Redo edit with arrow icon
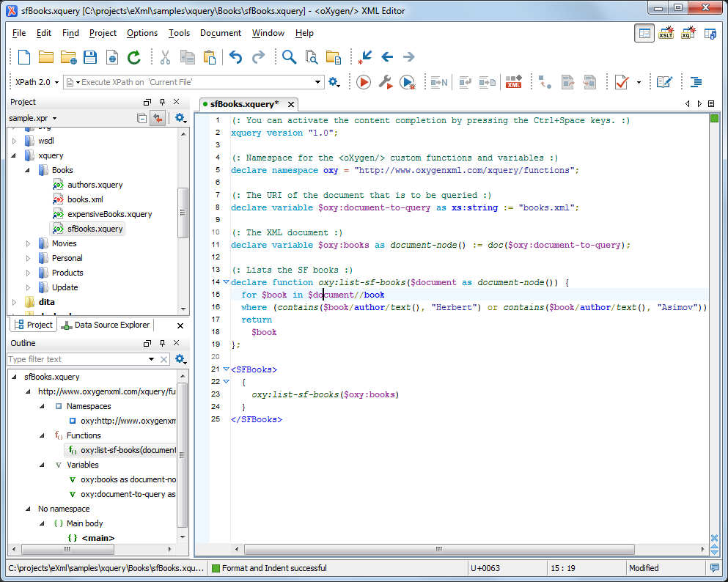This screenshot has width=728, height=582. [258, 57]
